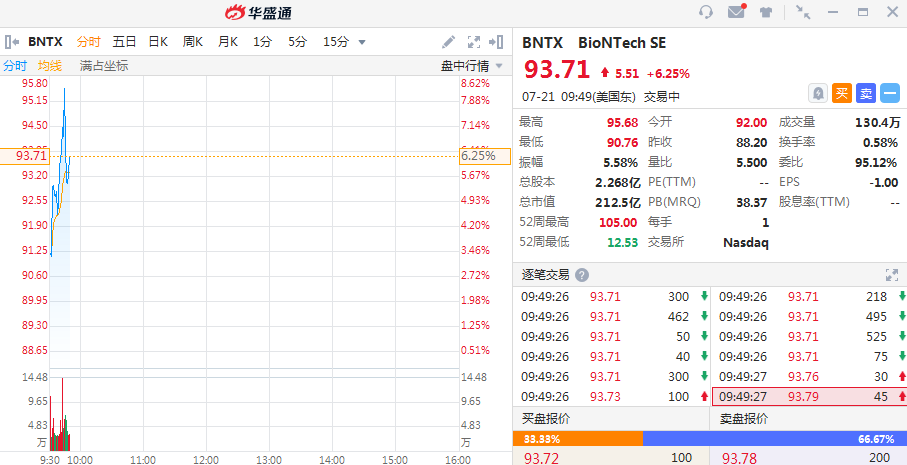Viewport: 907px width, 465px height.
Task: Open the 月K monthly candlestick tab
Action: [x=228, y=42]
